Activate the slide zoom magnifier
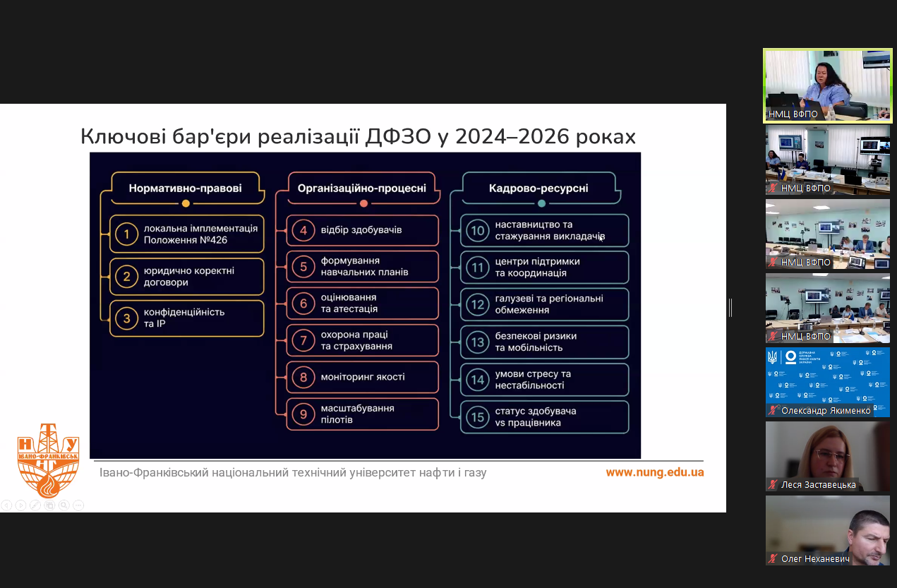Image resolution: width=897 pixels, height=588 pixels. coord(64,505)
